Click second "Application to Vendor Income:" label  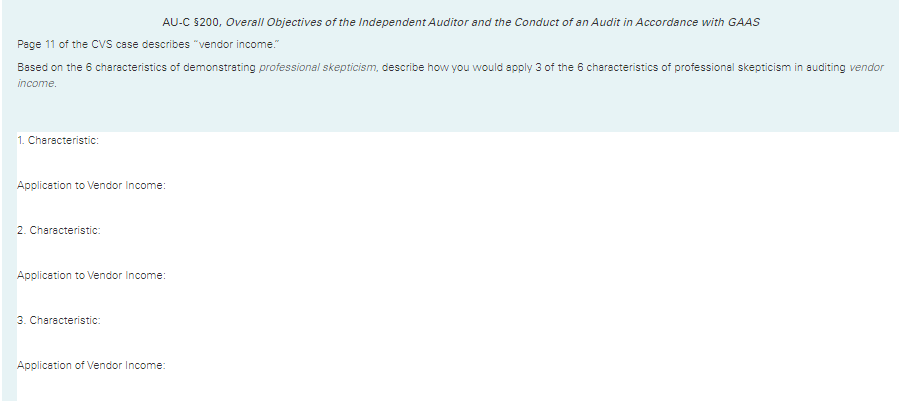(91, 275)
